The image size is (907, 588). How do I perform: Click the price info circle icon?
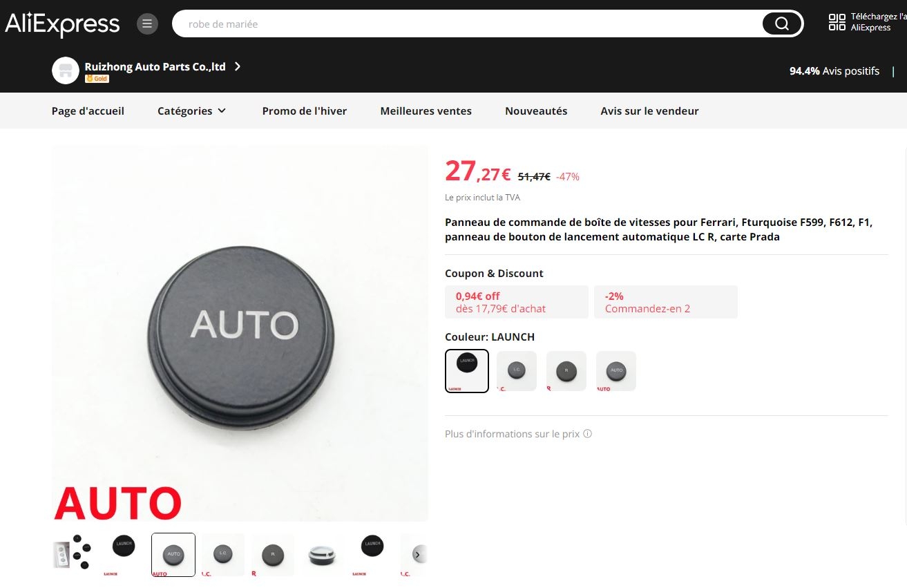(588, 434)
